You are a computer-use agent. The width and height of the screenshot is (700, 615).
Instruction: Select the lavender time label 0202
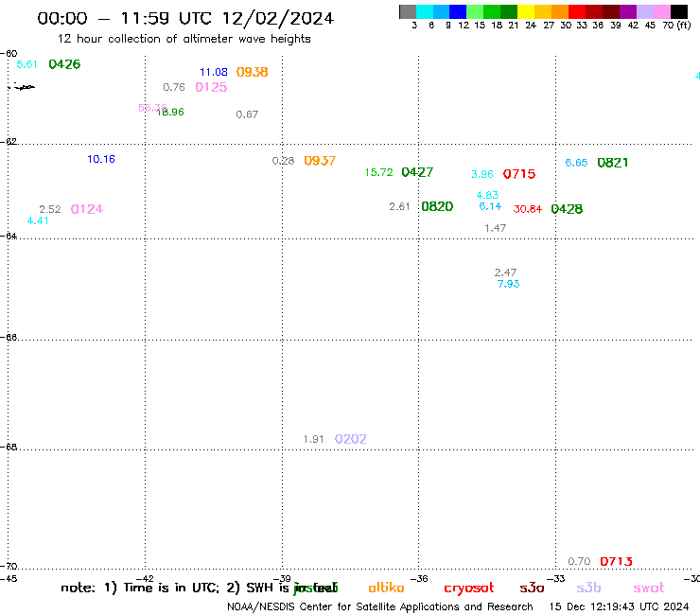coord(351,439)
